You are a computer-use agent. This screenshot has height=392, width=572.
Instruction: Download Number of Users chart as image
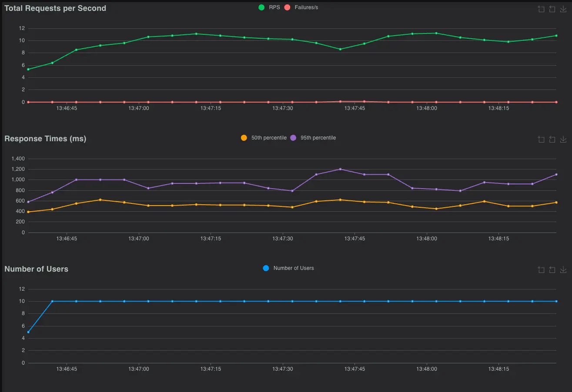[563, 270]
